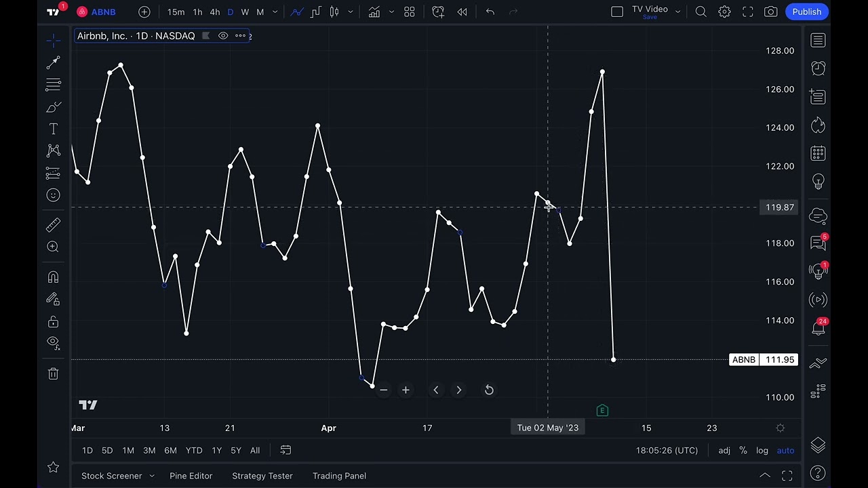Open the object tree layers panel

click(818, 445)
